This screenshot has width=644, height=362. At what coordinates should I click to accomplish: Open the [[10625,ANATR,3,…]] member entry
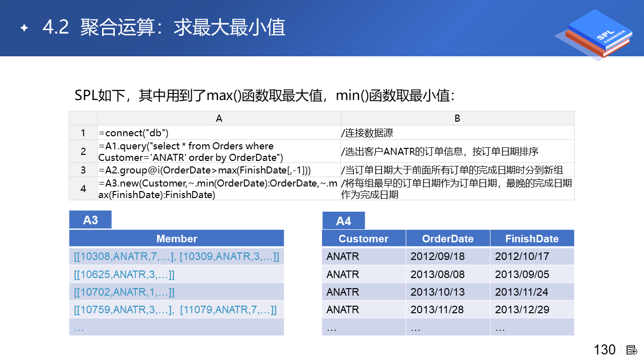(x=124, y=275)
